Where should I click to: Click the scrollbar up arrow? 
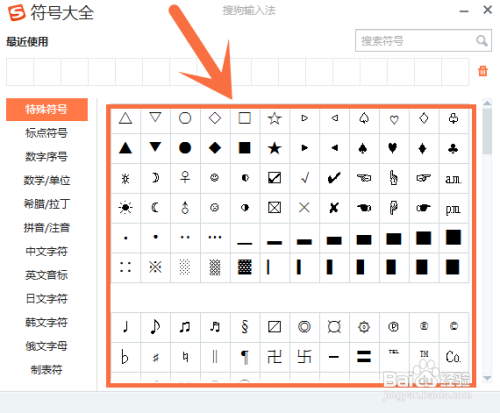point(487,103)
